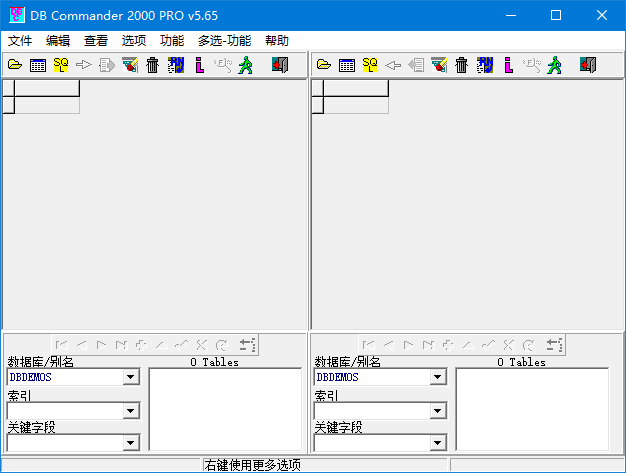
Task: Open the SQL query tool in left toolbar
Action: (61, 65)
